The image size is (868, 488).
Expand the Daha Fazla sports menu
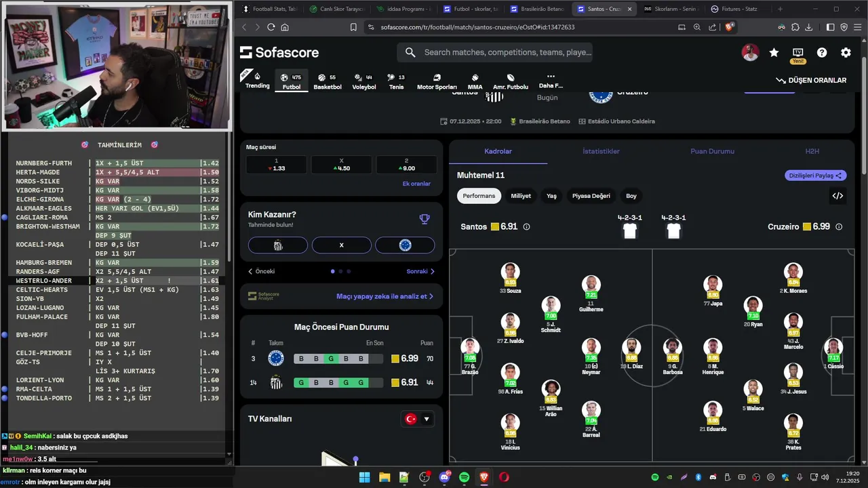tap(551, 81)
